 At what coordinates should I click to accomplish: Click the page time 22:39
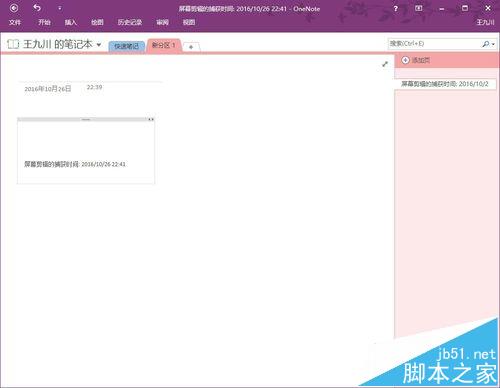point(94,87)
